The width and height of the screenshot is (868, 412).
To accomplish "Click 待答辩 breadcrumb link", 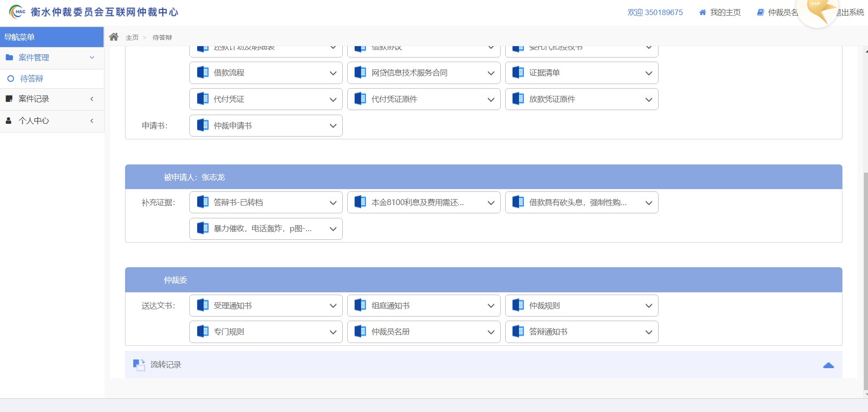I will coord(162,37).
